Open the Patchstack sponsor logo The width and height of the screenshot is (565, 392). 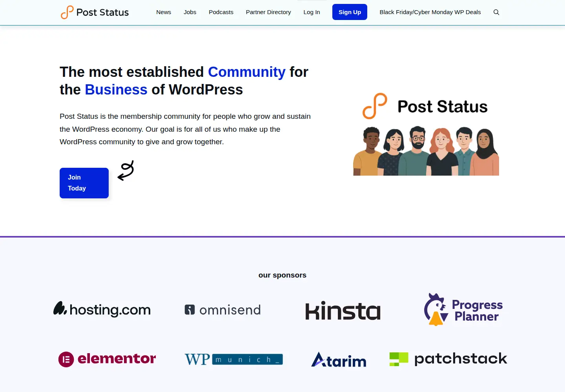[448, 359]
